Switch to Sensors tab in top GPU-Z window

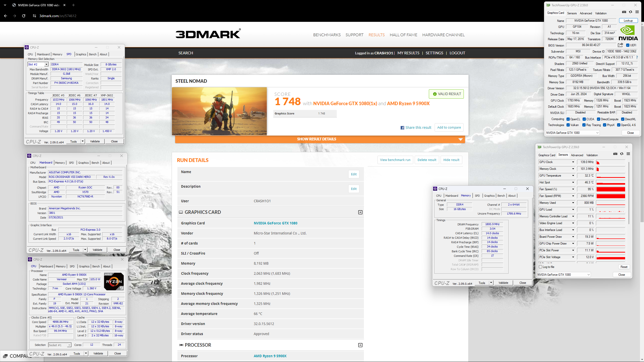(x=572, y=13)
